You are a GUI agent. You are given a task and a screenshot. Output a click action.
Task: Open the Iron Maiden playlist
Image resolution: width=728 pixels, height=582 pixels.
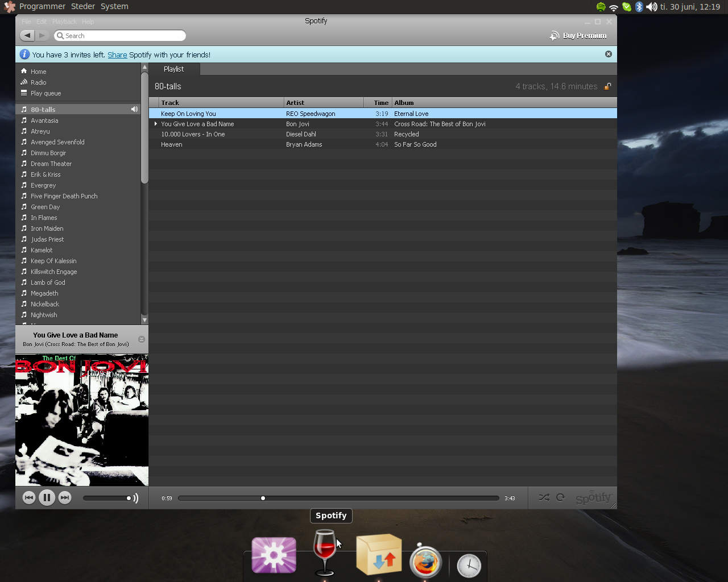pos(78,228)
